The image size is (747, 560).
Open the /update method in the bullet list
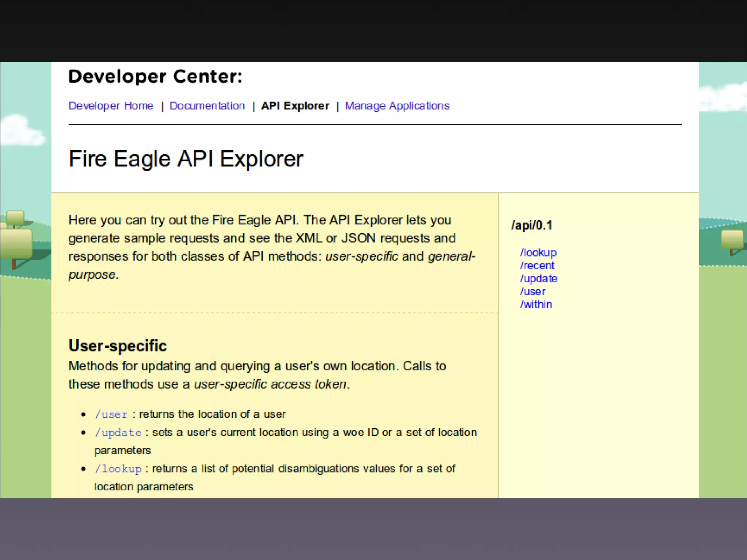[x=118, y=433]
